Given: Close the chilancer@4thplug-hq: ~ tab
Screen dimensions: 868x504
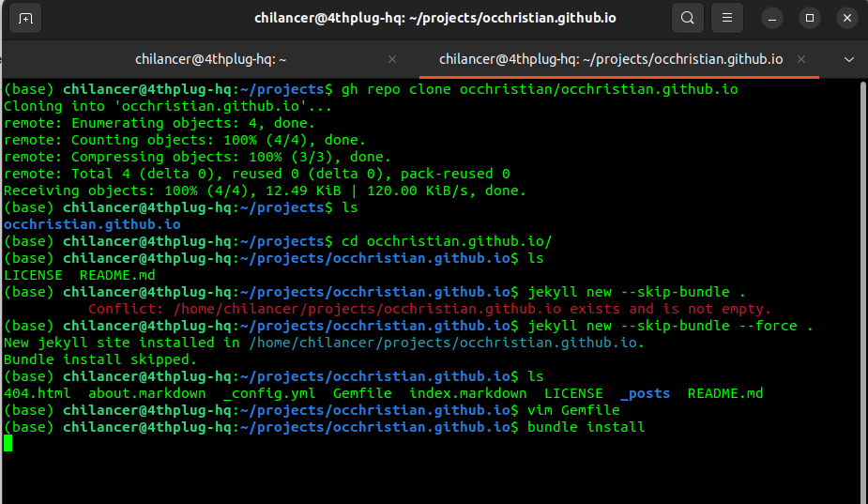Looking at the screenshot, I should [x=392, y=59].
